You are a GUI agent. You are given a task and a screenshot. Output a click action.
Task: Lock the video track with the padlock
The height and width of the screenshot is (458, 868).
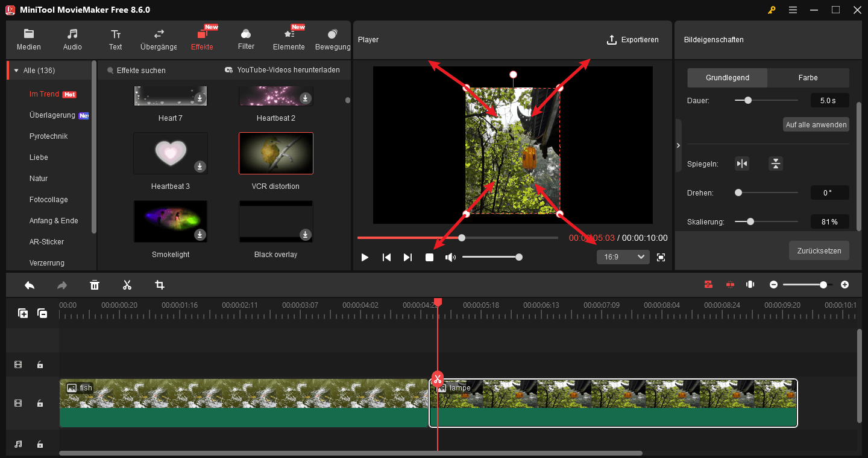click(40, 403)
